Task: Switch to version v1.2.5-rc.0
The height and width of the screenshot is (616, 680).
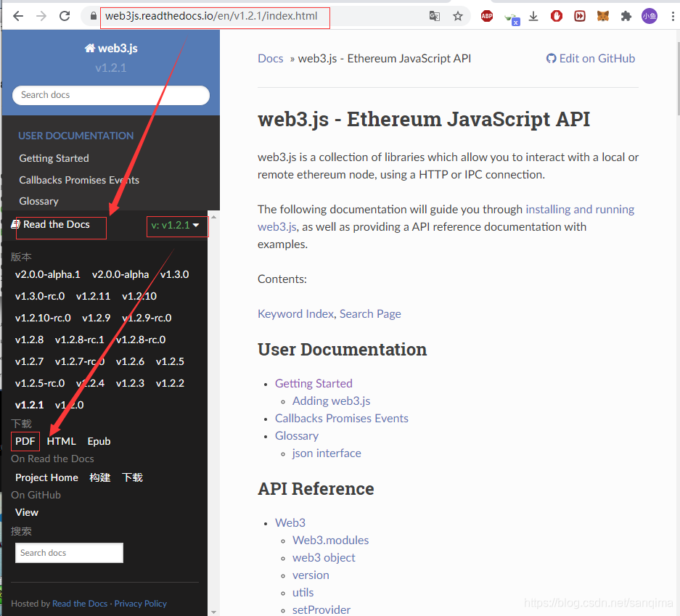Action: click(40, 383)
